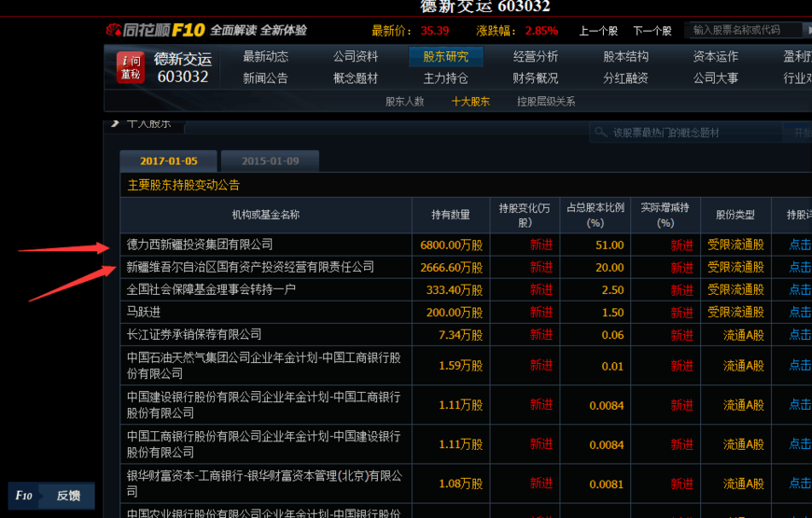The image size is (812, 518).
Task: Open the 新闻公告 menu item
Action: click(x=266, y=78)
